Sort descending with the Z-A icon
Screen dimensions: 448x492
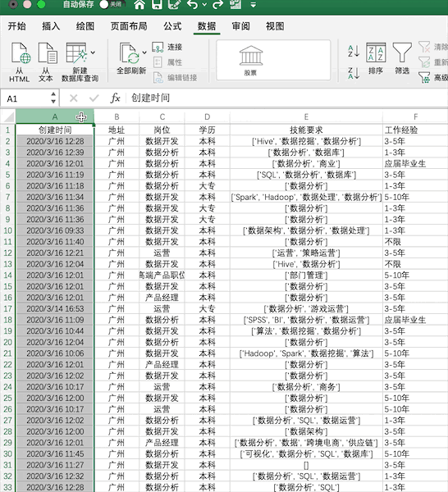(354, 73)
